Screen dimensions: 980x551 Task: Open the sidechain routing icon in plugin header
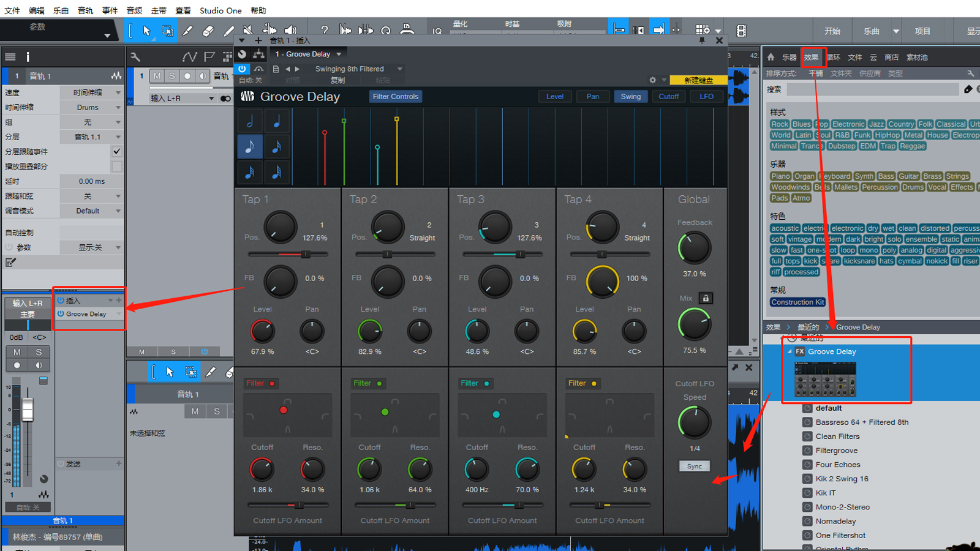[x=259, y=54]
